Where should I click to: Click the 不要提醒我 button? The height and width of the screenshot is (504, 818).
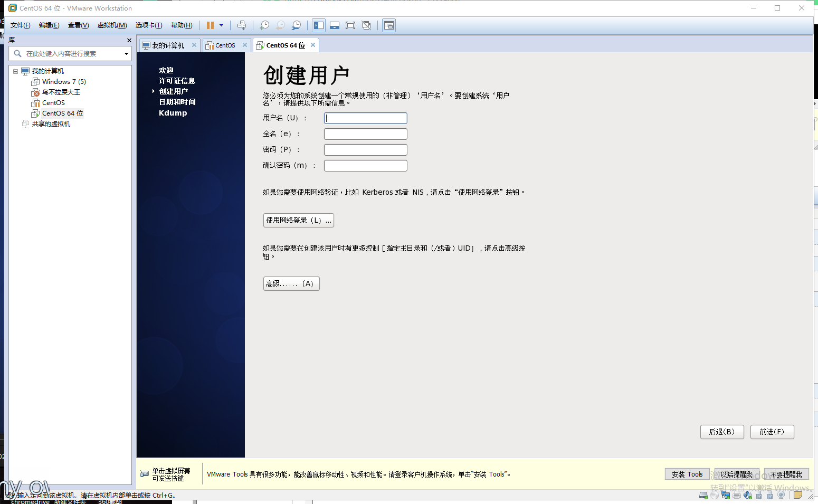[786, 474]
